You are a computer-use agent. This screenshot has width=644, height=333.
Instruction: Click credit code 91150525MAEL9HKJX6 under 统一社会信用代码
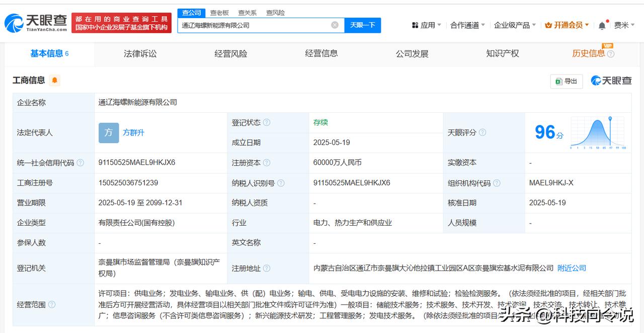[137, 162]
